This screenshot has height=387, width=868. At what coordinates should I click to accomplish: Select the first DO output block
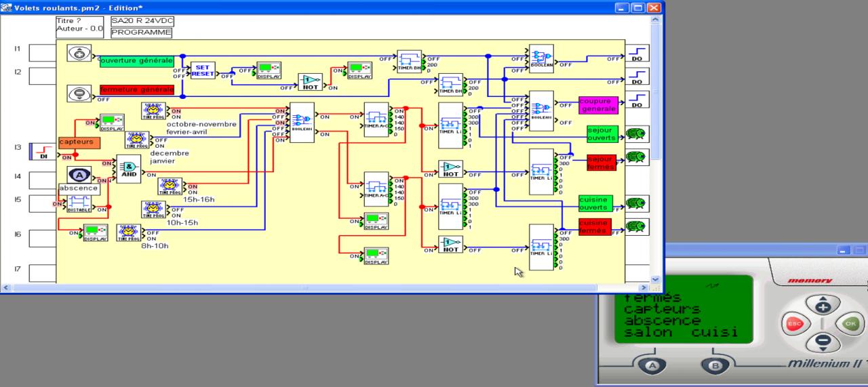tap(637, 54)
